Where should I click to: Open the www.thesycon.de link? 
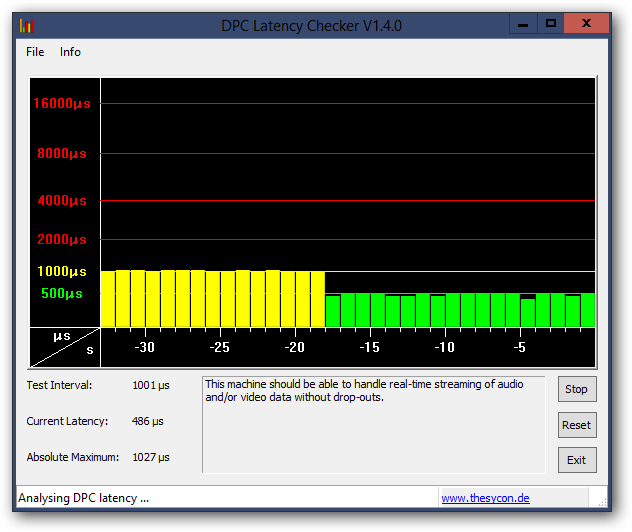point(485,498)
